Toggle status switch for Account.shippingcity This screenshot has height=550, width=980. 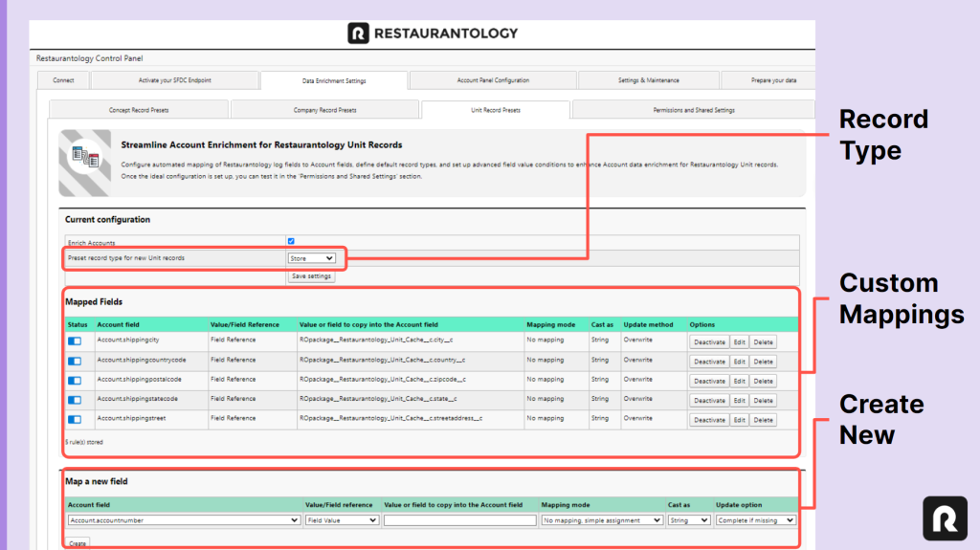click(x=75, y=341)
